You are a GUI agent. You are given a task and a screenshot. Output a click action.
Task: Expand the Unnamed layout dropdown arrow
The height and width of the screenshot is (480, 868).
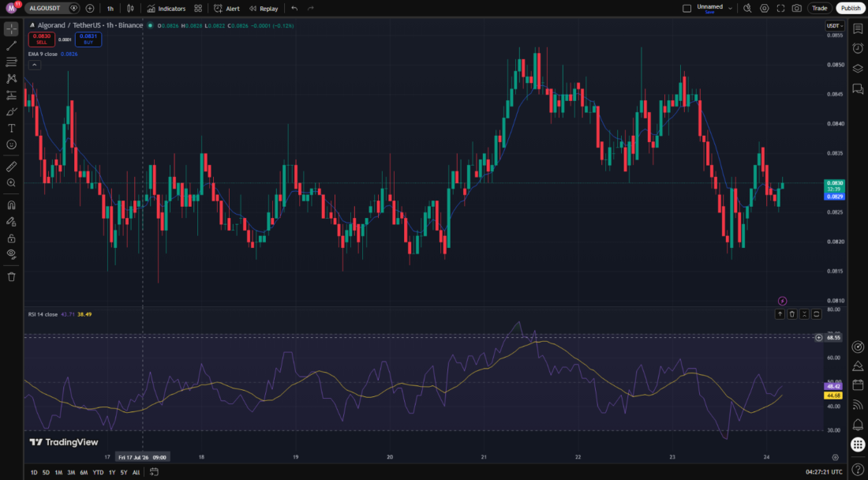(730, 9)
